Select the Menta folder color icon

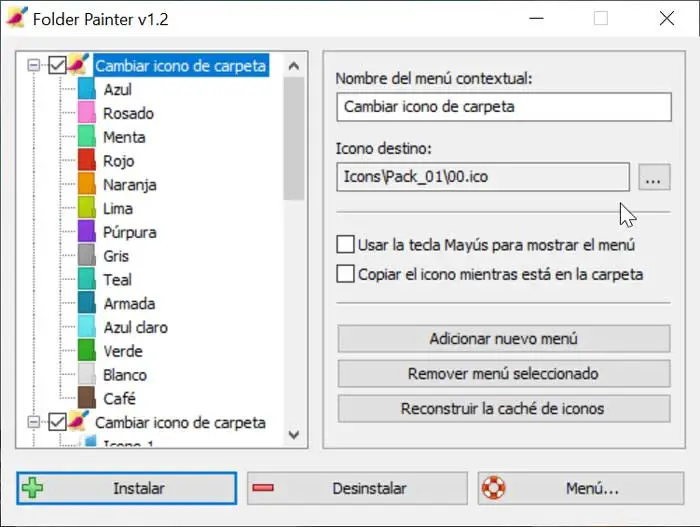pyautogui.click(x=87, y=137)
